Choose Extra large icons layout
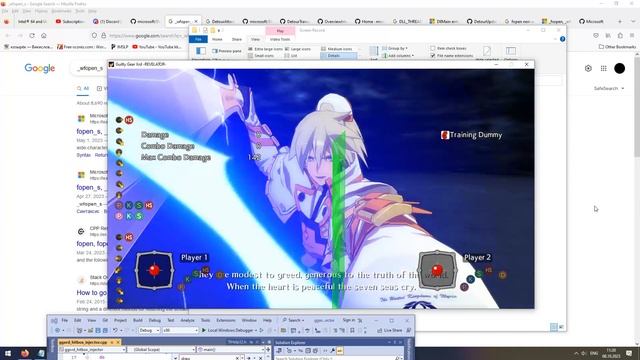This screenshot has width=640, height=360. click(265, 49)
